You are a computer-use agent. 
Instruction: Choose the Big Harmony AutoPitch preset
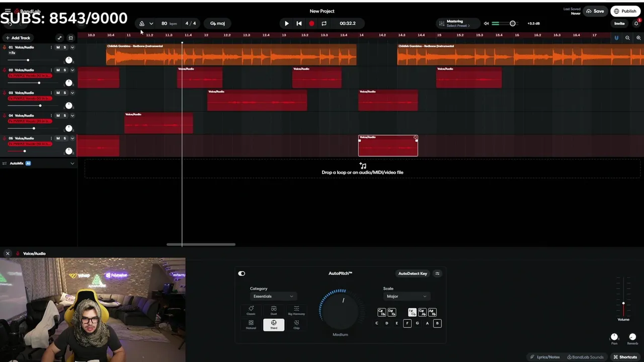click(296, 311)
